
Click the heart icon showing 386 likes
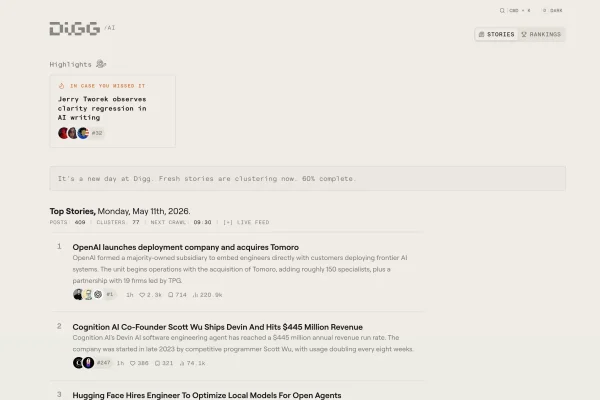132,363
